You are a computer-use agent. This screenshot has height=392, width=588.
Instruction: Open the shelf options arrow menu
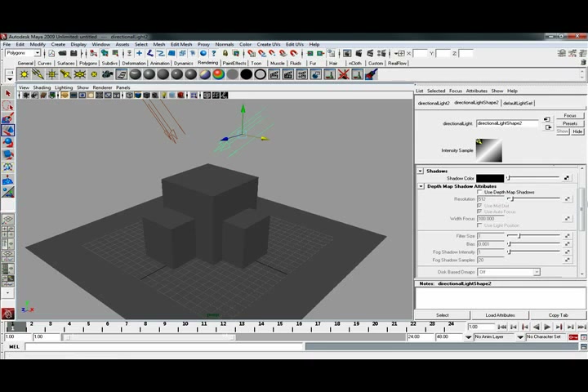click(x=10, y=79)
